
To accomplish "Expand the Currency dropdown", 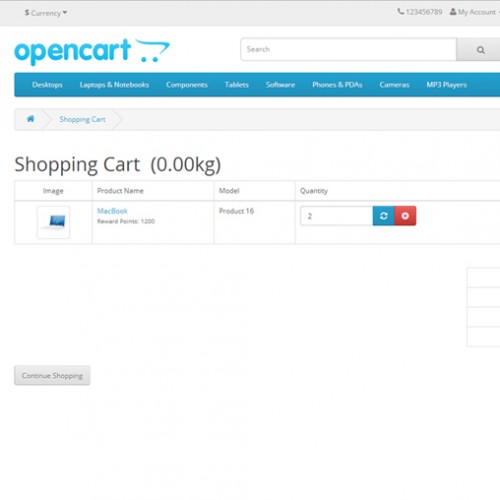I will click(46, 13).
